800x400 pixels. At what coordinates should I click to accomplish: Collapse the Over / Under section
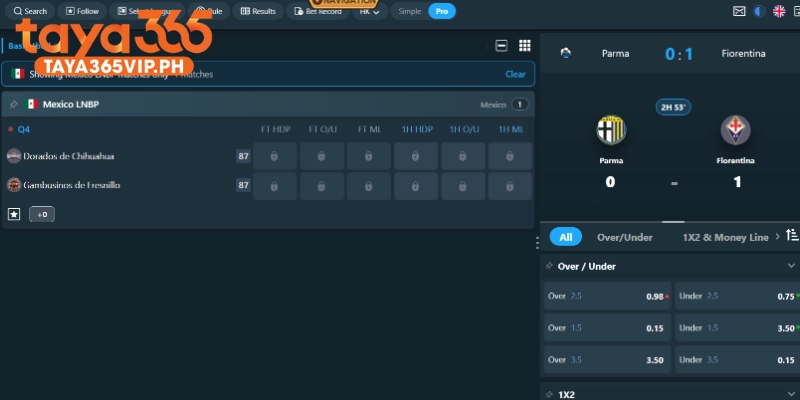[x=791, y=266]
